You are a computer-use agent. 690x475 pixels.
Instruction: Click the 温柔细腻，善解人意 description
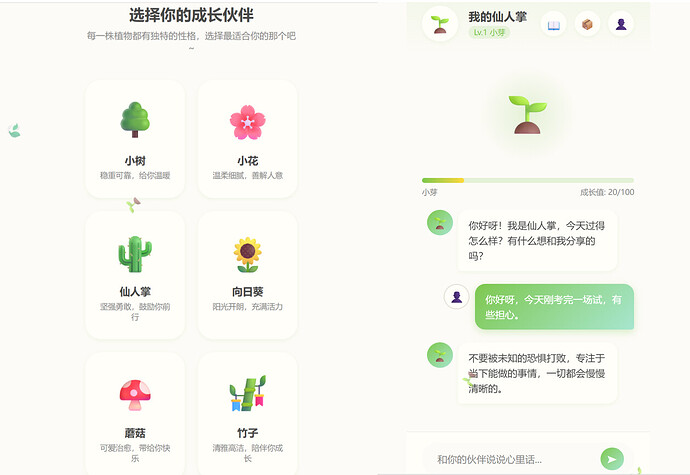(x=248, y=176)
